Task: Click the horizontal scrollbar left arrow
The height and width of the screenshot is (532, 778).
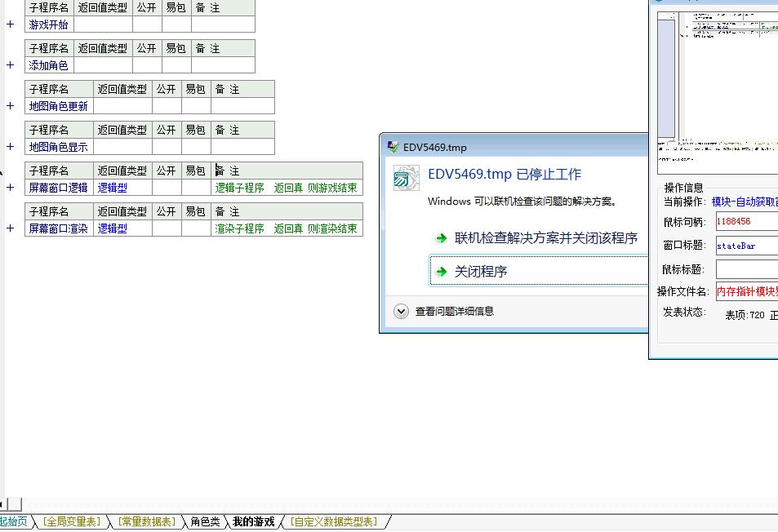Action: (2, 504)
